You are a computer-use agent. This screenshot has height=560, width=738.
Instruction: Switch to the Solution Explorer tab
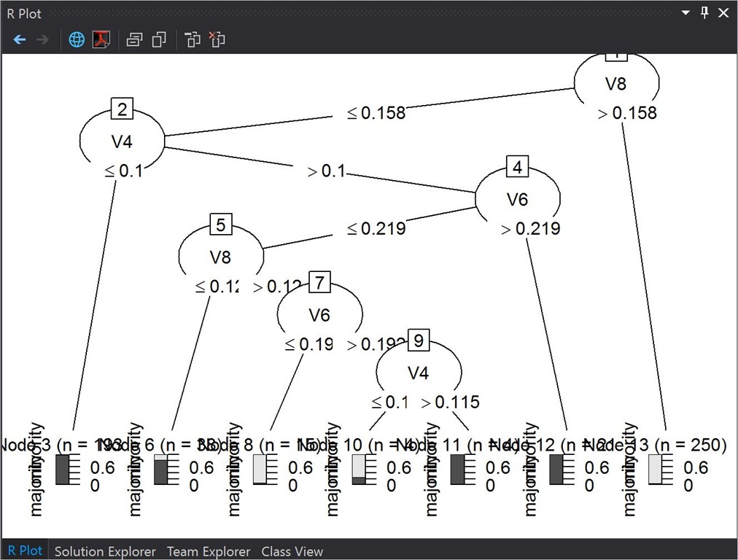click(x=105, y=551)
